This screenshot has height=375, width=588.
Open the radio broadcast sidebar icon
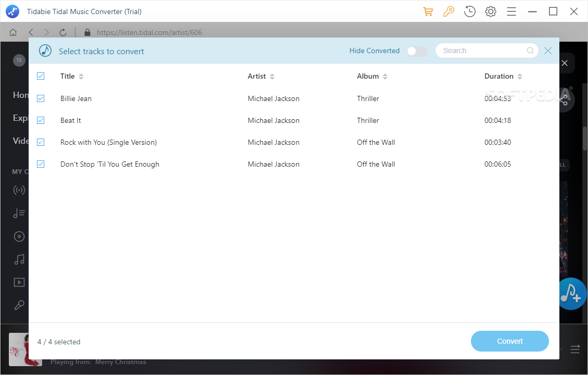(x=19, y=190)
